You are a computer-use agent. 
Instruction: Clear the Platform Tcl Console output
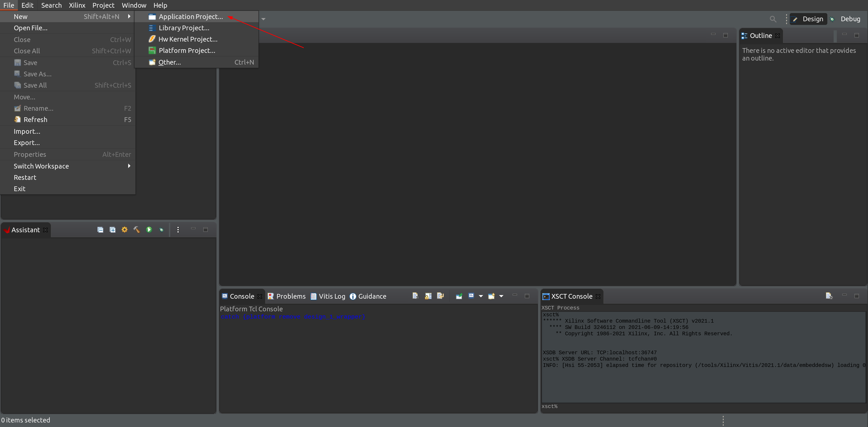(x=415, y=296)
